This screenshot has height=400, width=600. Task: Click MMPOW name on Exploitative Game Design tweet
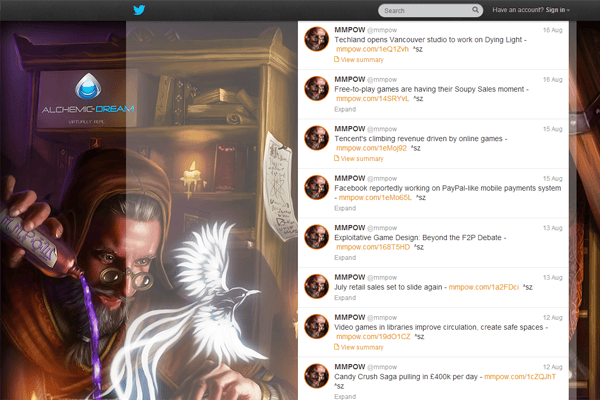click(350, 228)
